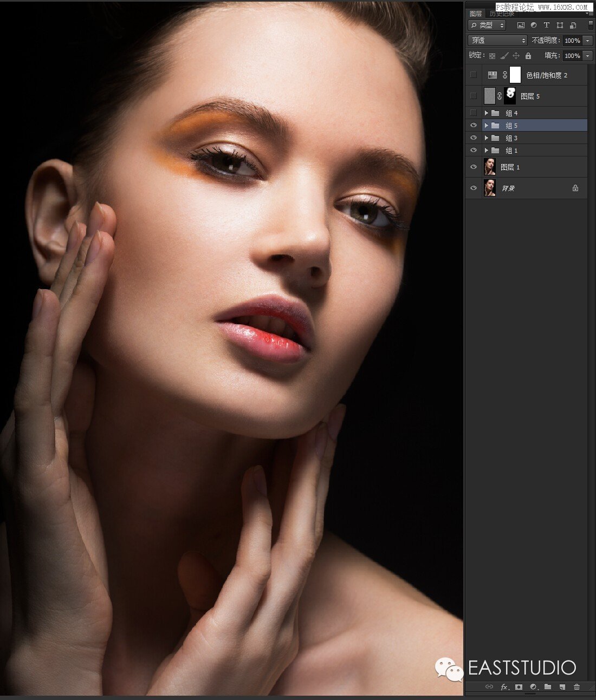
Task: Click the 背景 layer lock icon
Action: [575, 188]
